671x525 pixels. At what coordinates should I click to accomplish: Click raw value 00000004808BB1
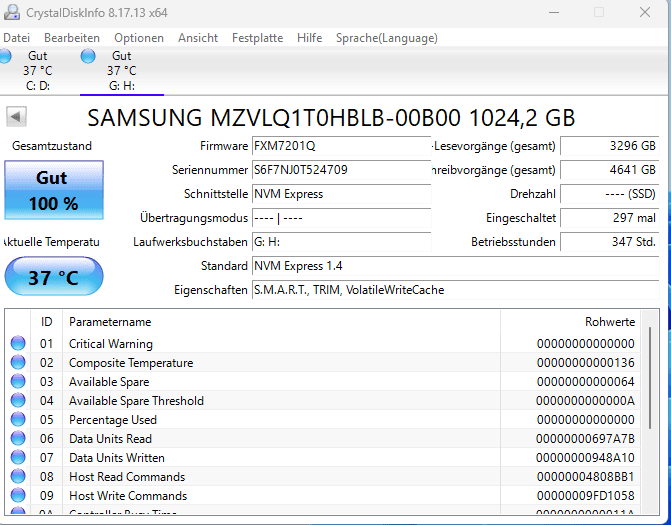pos(585,477)
